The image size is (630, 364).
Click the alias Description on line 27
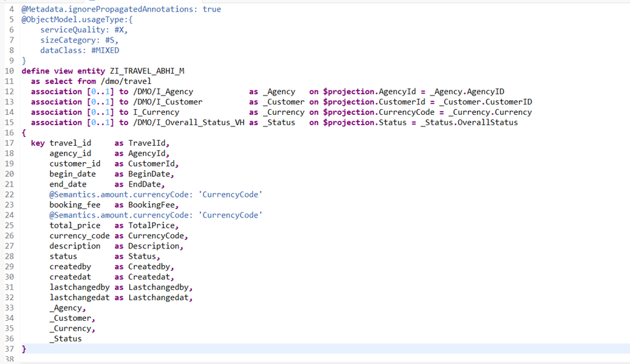coord(154,246)
